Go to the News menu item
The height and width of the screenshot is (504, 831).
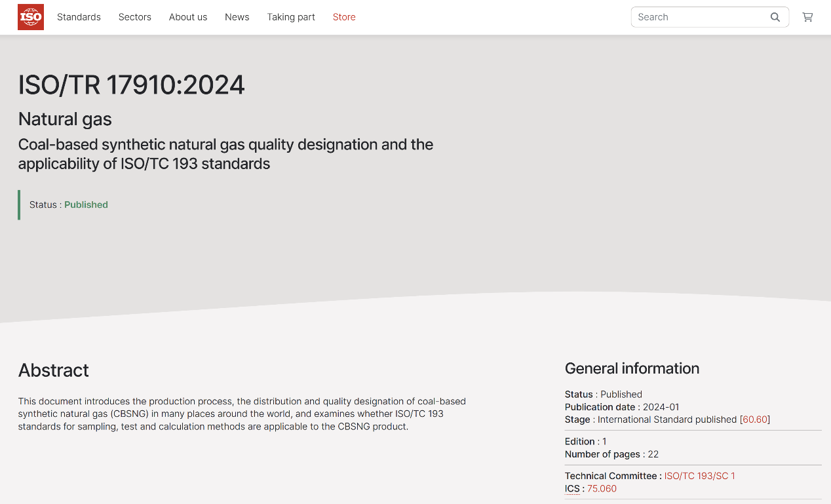point(237,17)
